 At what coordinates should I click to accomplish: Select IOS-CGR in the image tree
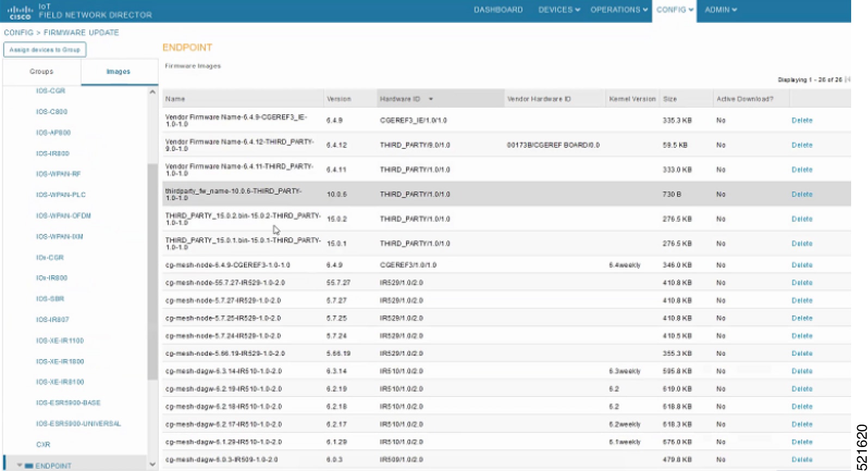pos(51,91)
